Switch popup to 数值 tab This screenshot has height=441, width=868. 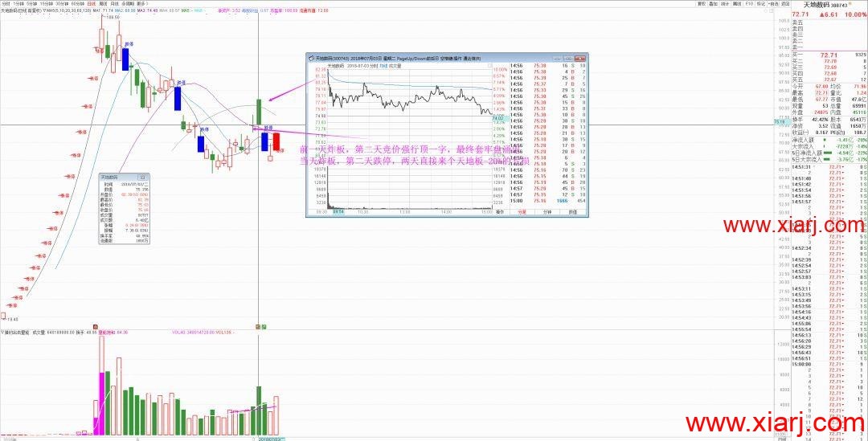click(573, 212)
